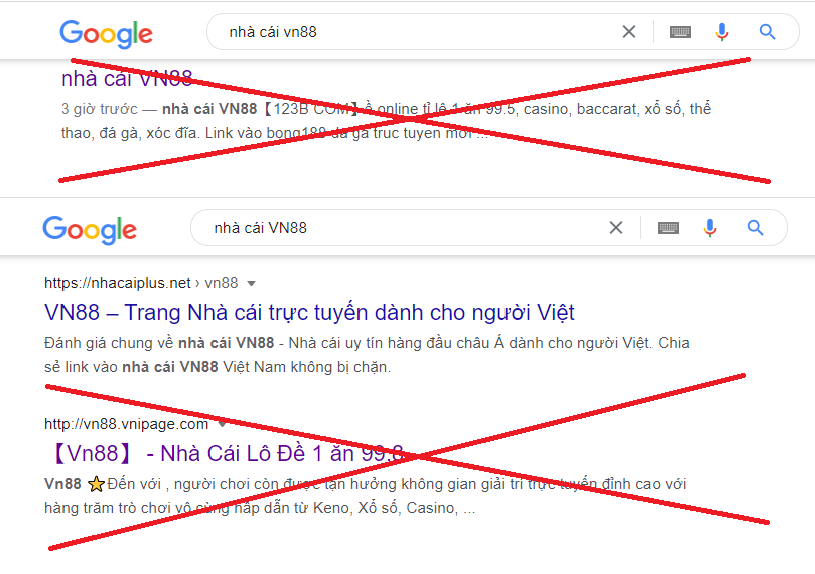Viewport: 815px width, 574px height.
Task: Expand the dropdown arrow beside vn88.vnipage.com
Action: 222,424
